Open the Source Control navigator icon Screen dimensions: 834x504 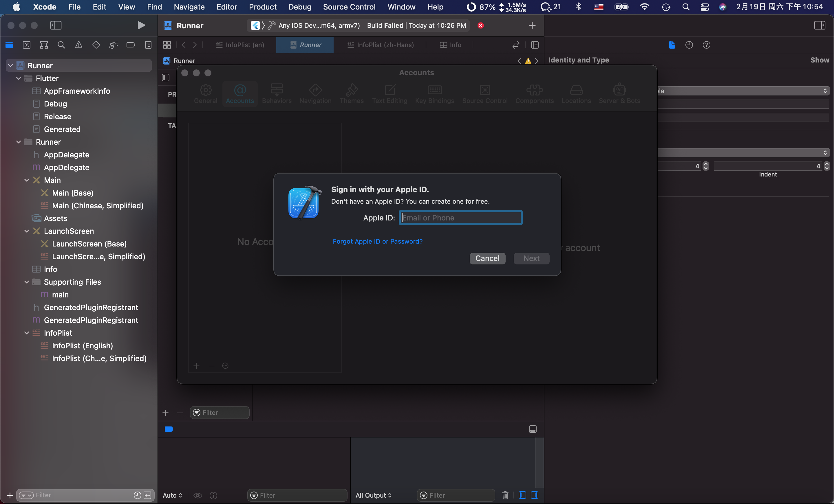(x=27, y=45)
